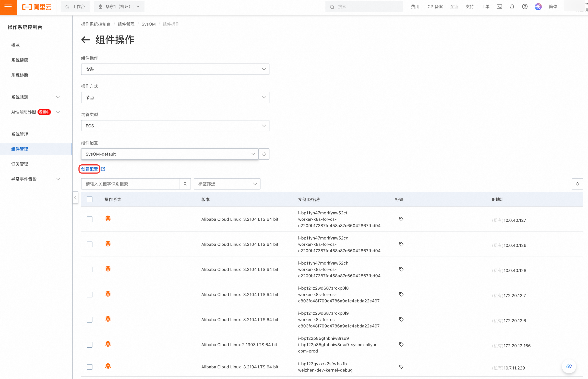Open the Cloud Shell terminal icon
The image size is (588, 379).
[x=499, y=7]
